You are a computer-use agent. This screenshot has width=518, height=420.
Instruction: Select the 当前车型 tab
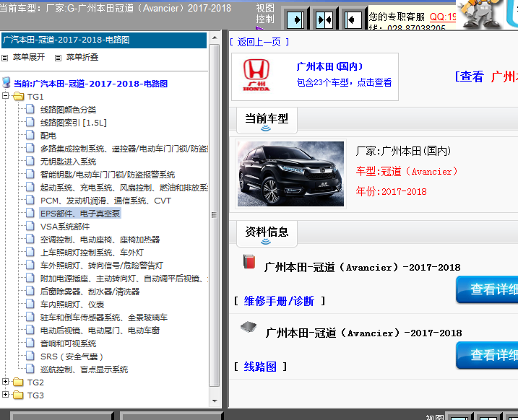[267, 120]
